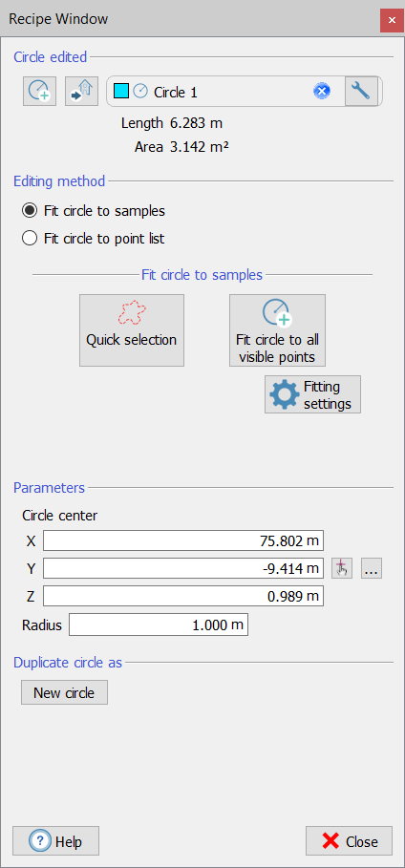Open Fitting settings gear button

point(312,394)
